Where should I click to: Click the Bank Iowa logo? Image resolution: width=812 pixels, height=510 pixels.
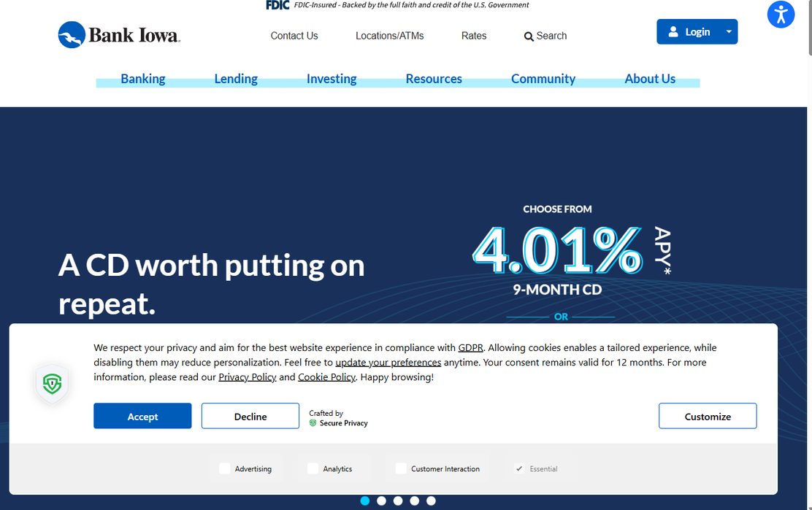[x=119, y=34]
